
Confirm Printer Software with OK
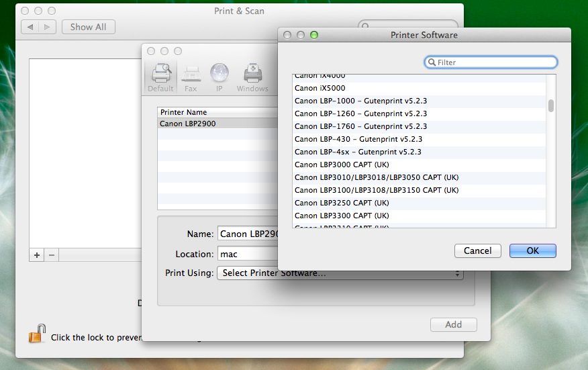(532, 250)
